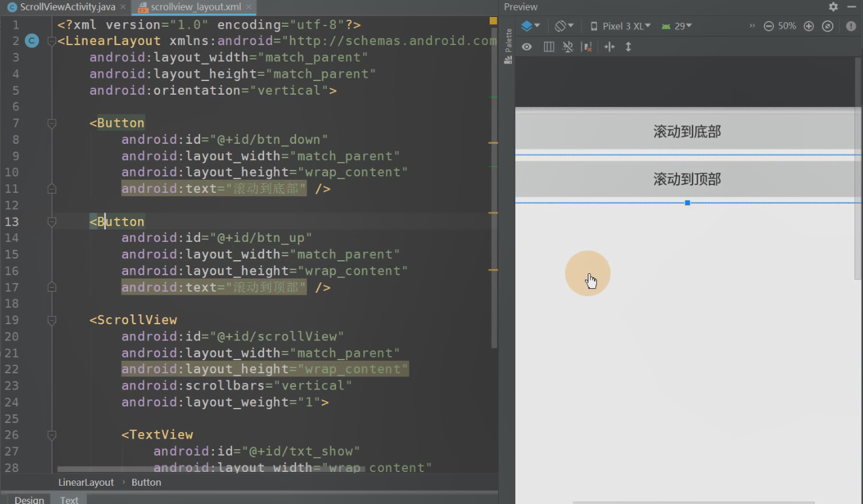
Task: Click 滚动到顶部 button in preview
Action: 688,179
